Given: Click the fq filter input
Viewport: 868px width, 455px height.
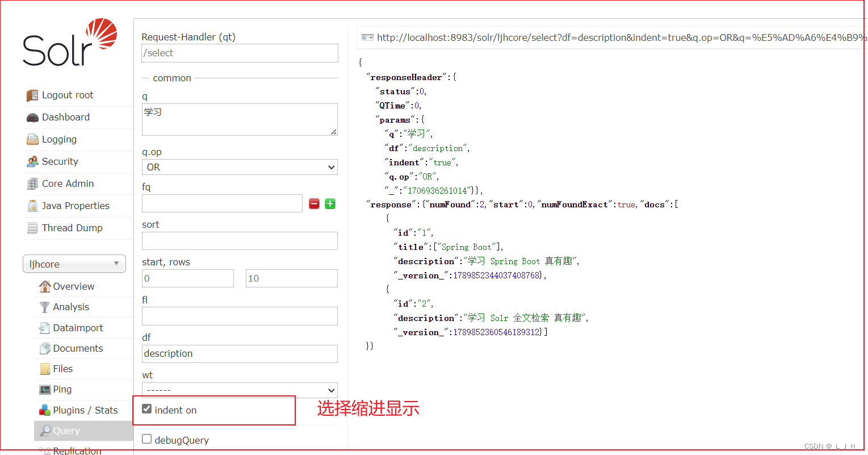Looking at the screenshot, I should pyautogui.click(x=222, y=203).
